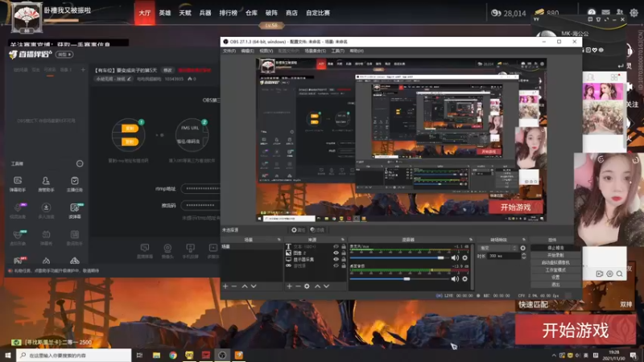Open the 渐变 transition dropdown
Screen dimensions: 644x362
point(497,248)
